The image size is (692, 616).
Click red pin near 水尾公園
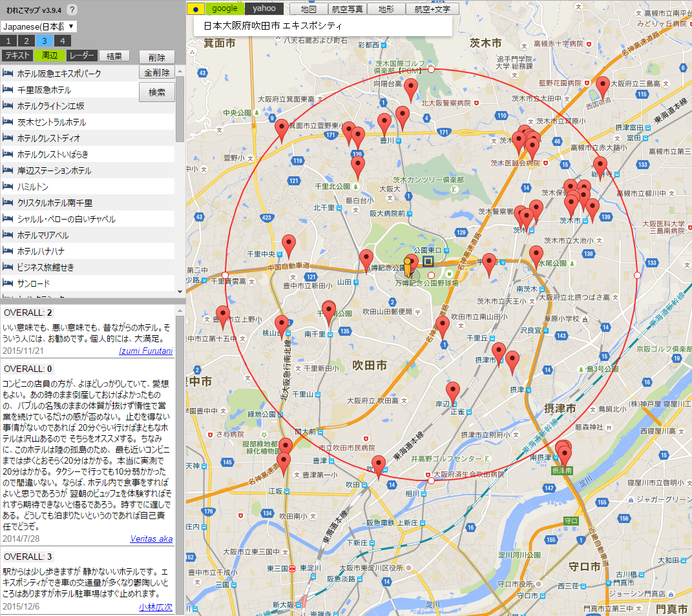(x=536, y=256)
